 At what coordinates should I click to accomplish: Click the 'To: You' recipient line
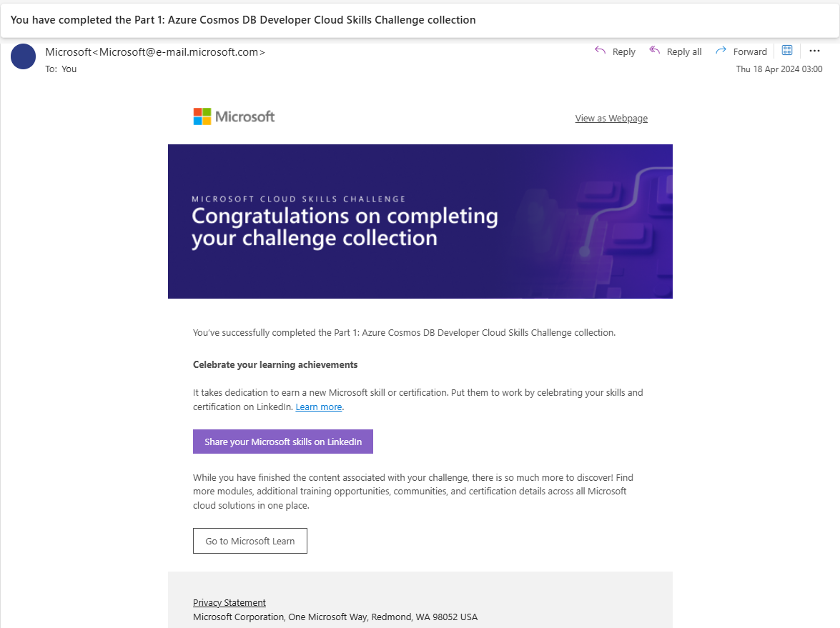coord(61,69)
